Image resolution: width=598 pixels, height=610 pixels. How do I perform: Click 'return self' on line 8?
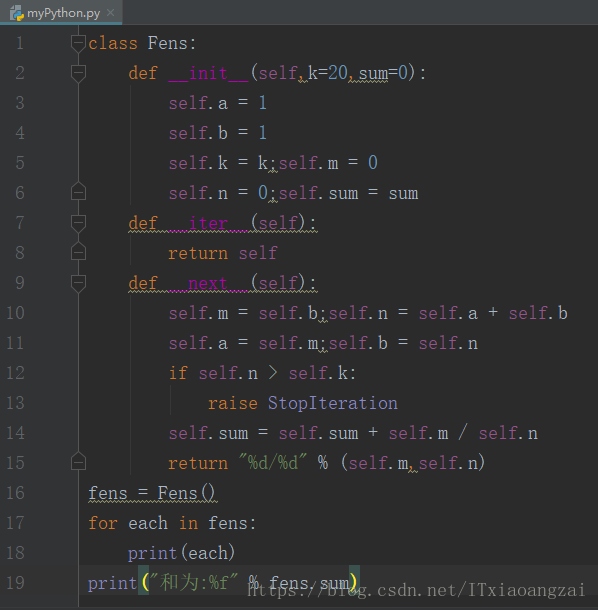(x=223, y=253)
